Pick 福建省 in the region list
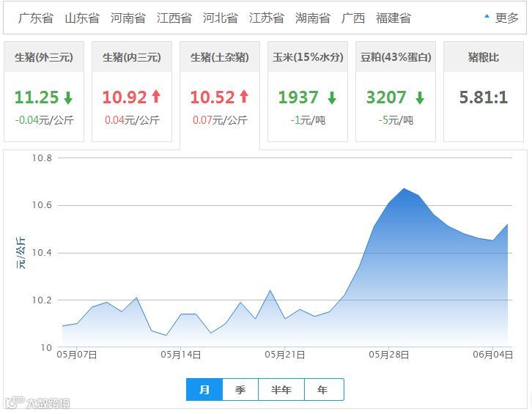Image resolution: width=532 pixels, height=414 pixels. click(x=394, y=18)
